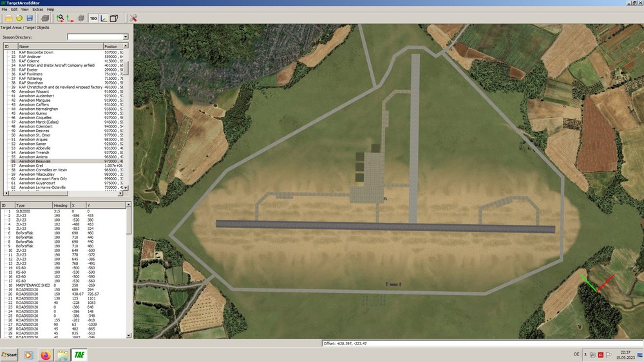644x362 pixels.
Task: Select the magnifier-with-axes zoom tool
Action: [x=60, y=18]
